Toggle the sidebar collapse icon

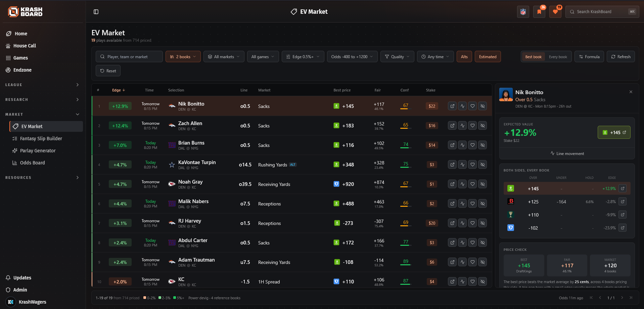coord(96,12)
